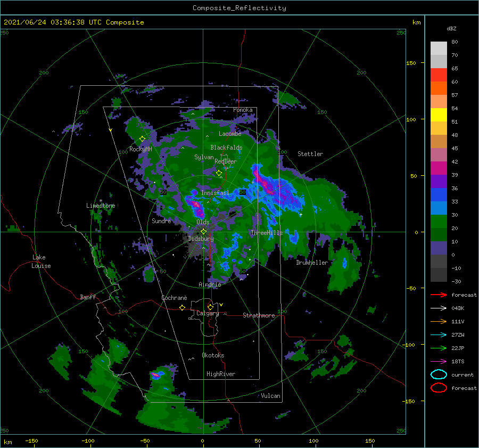Click the 27ZW legend label
Screen dimensions: 479x448
point(458,335)
